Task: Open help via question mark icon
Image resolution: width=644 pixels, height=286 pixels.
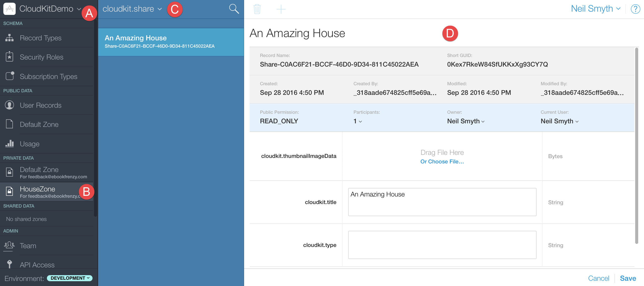Action: point(635,9)
